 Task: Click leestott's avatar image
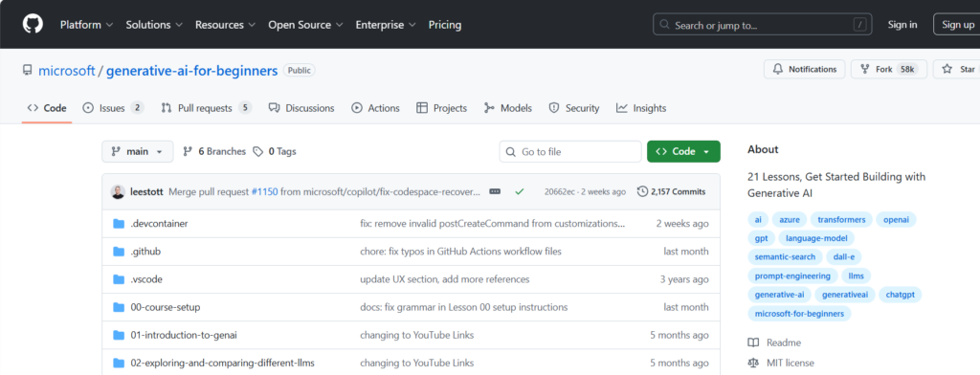point(118,192)
